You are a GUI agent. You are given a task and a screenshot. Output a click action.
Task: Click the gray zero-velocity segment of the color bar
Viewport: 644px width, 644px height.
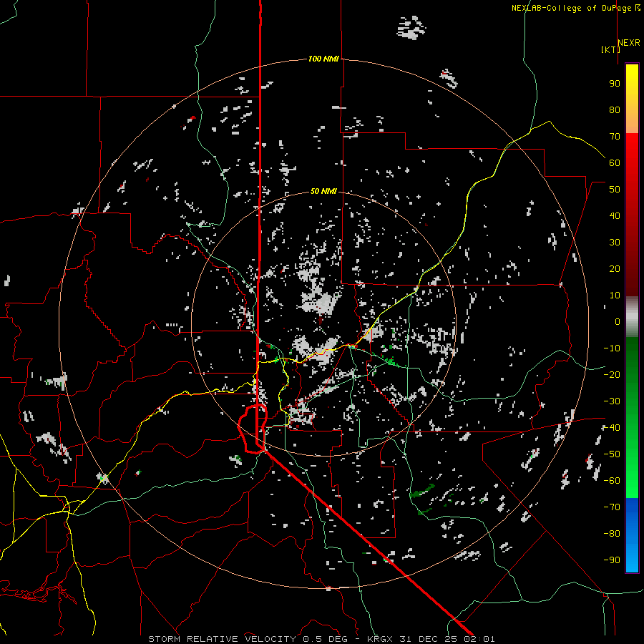click(632, 317)
